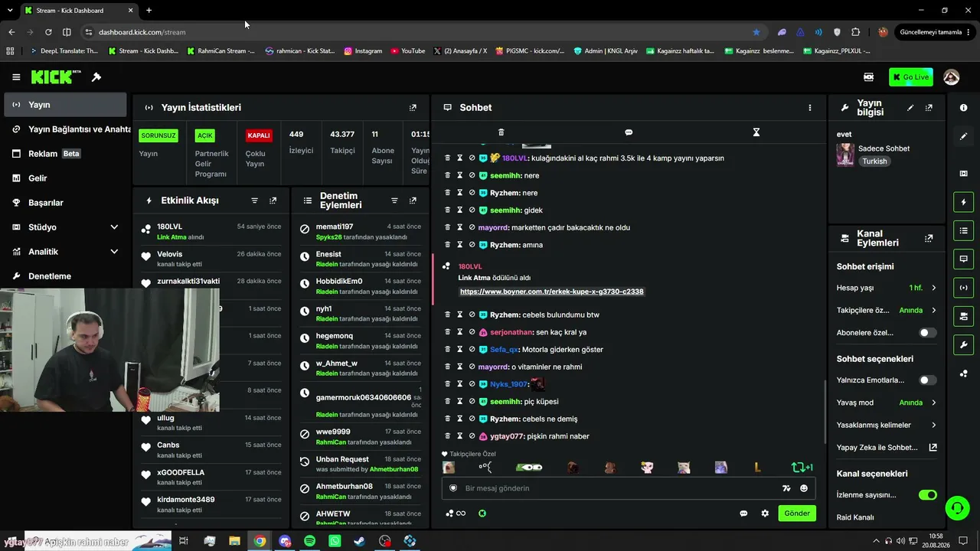980x551 pixels.
Task: Click the green K icon below message box
Action: [x=482, y=514]
